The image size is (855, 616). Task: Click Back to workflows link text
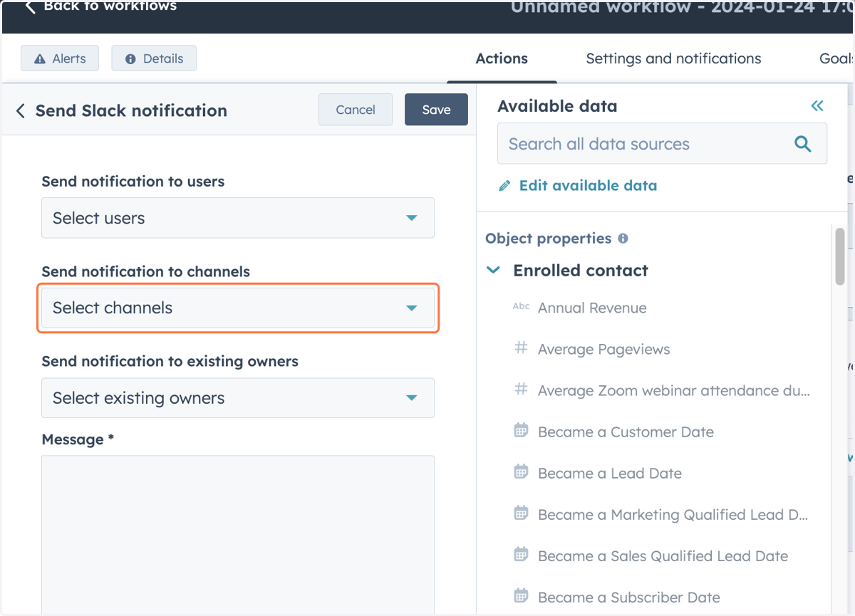[x=110, y=6]
